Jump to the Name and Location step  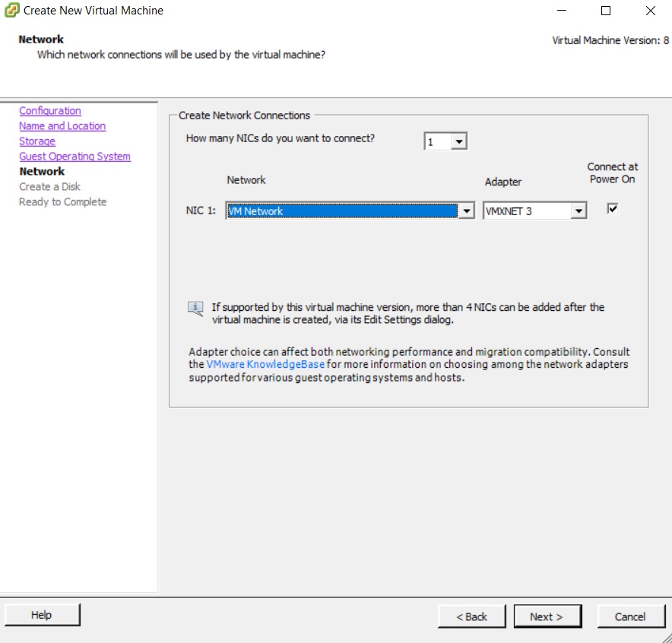(62, 126)
